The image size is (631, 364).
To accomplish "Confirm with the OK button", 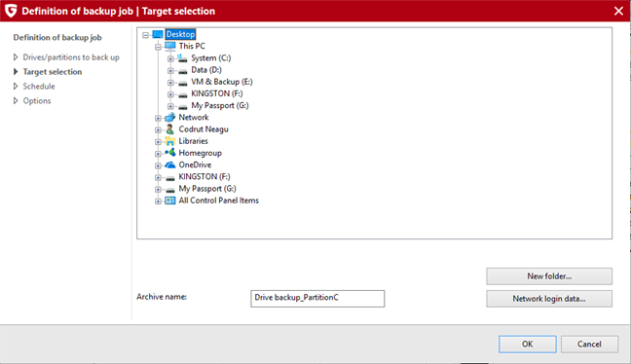I will (528, 345).
